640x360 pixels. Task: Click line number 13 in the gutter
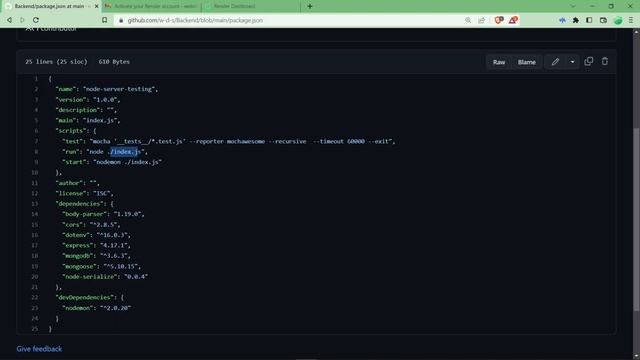pos(35,204)
